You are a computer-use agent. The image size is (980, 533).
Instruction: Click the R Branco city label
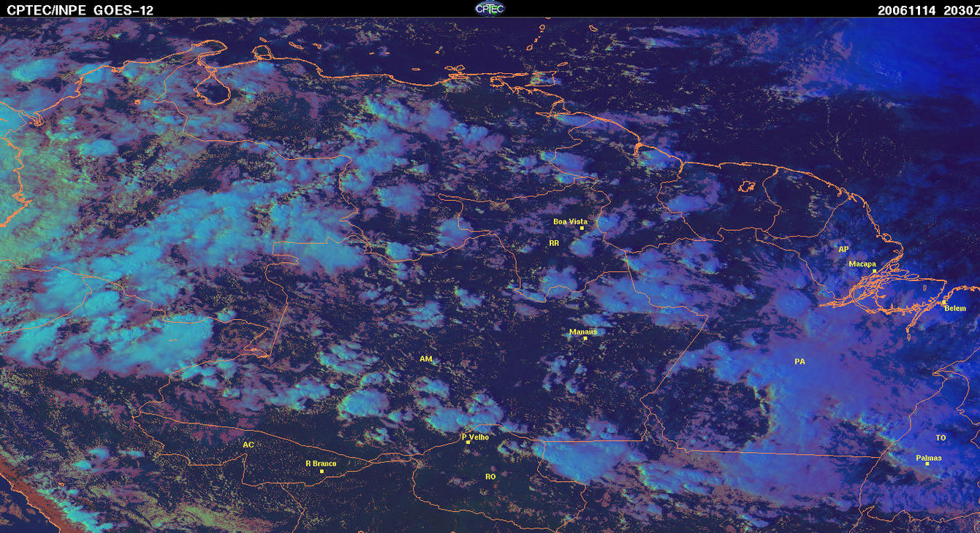(x=321, y=464)
